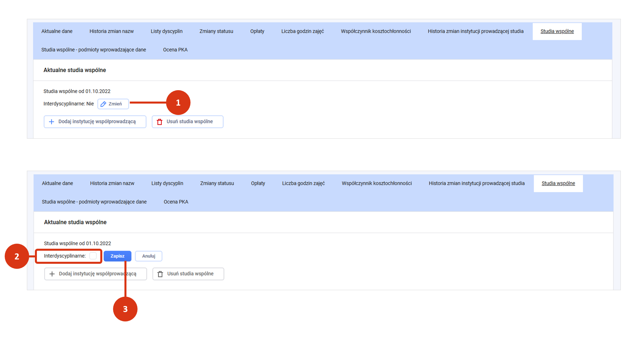This screenshot has height=362, width=644.
Task: Click the Zmień button's text label
Action: point(115,104)
